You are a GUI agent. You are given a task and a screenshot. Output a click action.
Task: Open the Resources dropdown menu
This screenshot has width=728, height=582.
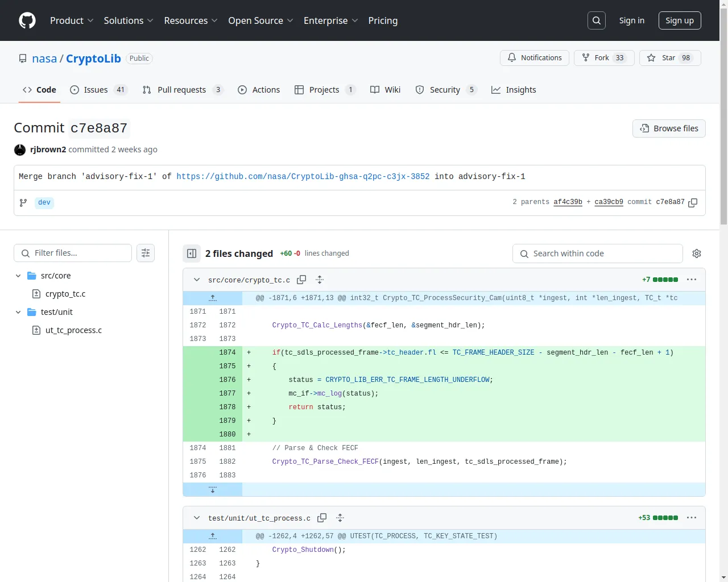(191, 20)
